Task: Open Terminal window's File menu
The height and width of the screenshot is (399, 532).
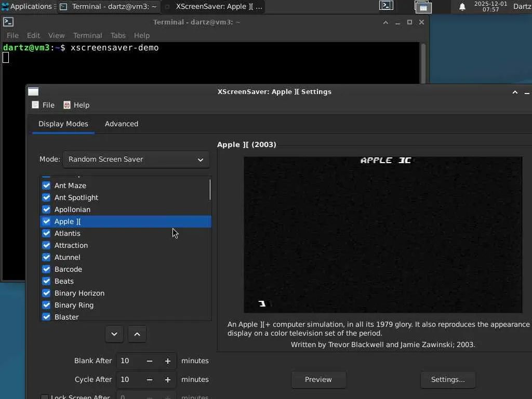Action: 13,35
